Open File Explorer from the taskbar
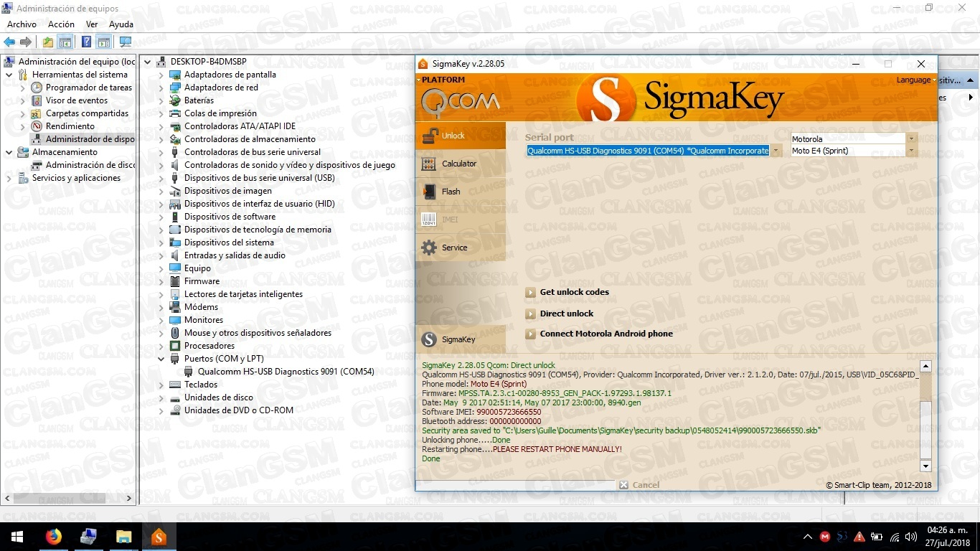980x551 pixels. pyautogui.click(x=123, y=537)
